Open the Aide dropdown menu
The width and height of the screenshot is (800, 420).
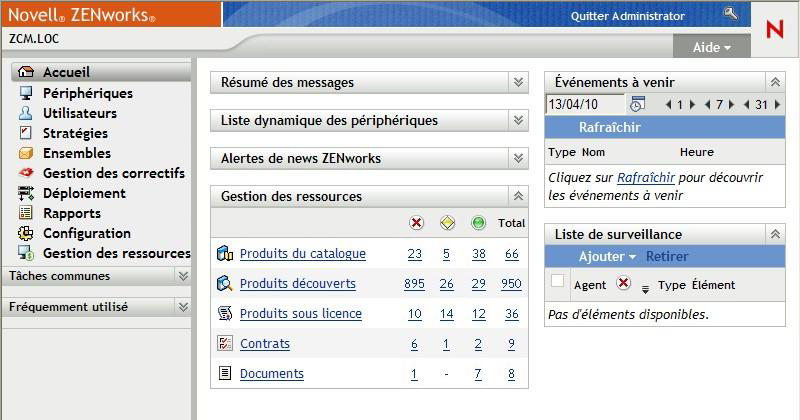711,47
